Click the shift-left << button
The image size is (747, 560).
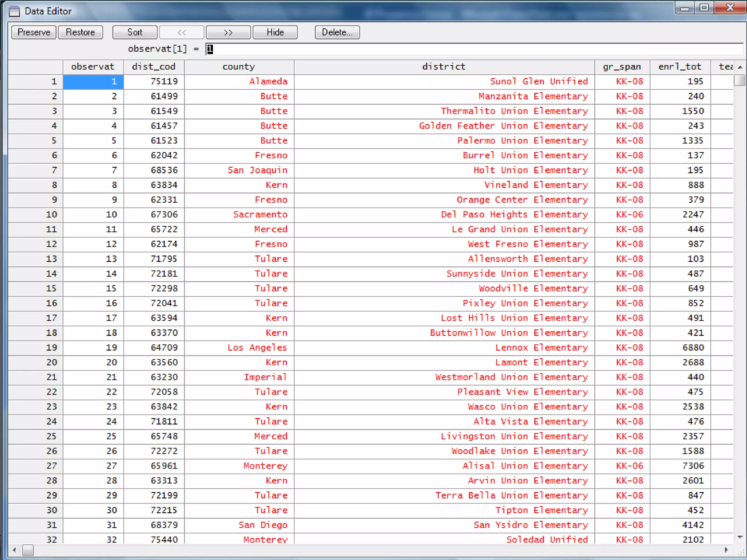pos(182,32)
